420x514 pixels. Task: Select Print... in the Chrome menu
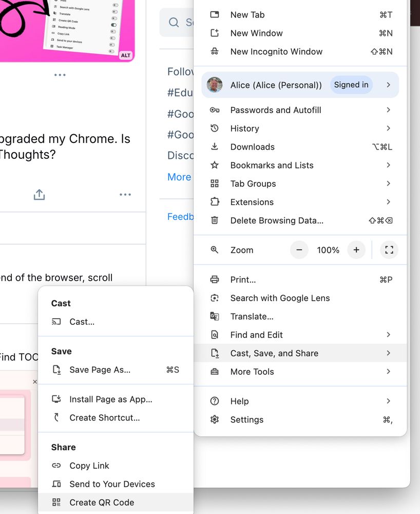[x=300, y=280]
